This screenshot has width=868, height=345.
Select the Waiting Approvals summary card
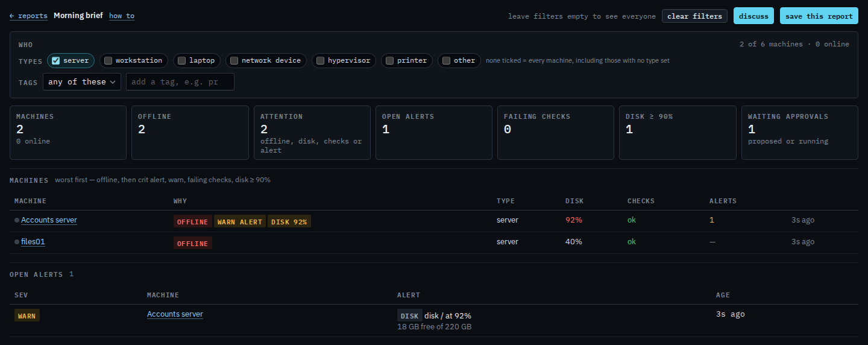(800, 133)
